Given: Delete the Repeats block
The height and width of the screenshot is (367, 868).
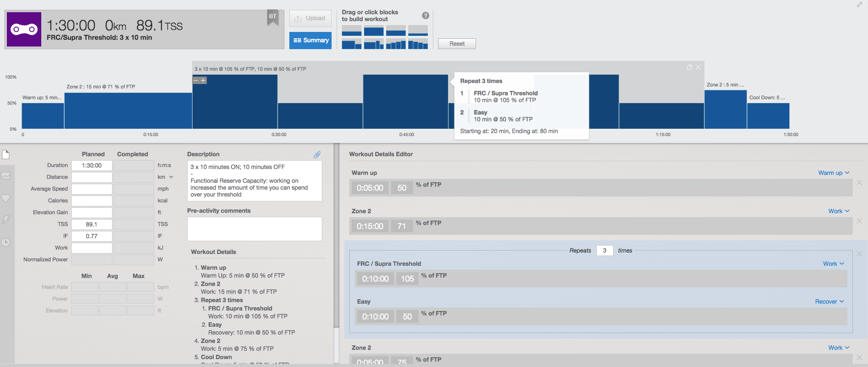Looking at the screenshot, I should pos(859,254).
